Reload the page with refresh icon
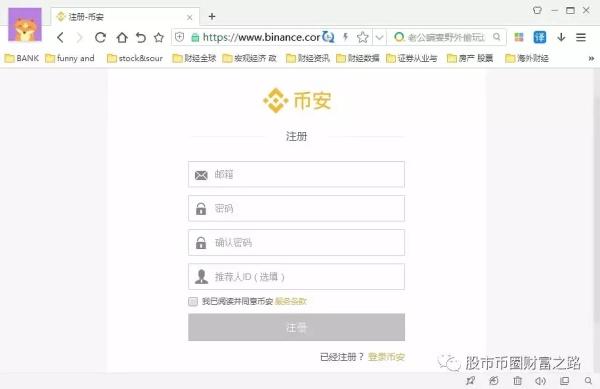 coord(100,37)
